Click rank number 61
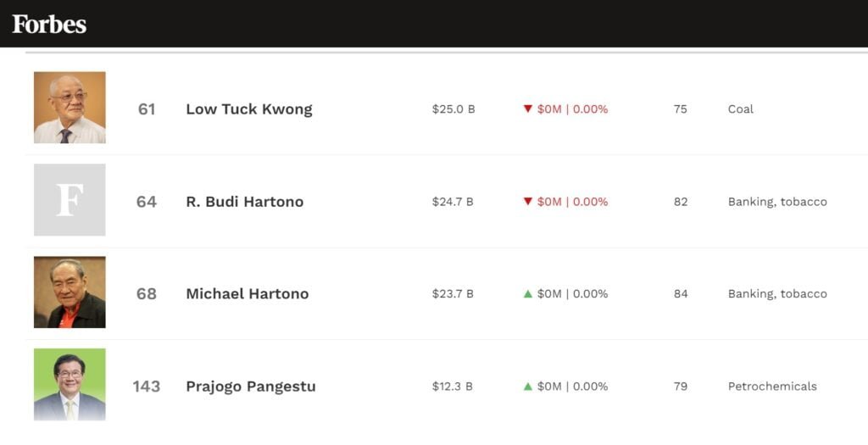Image resolution: width=868 pixels, height=445 pixels. point(147,109)
